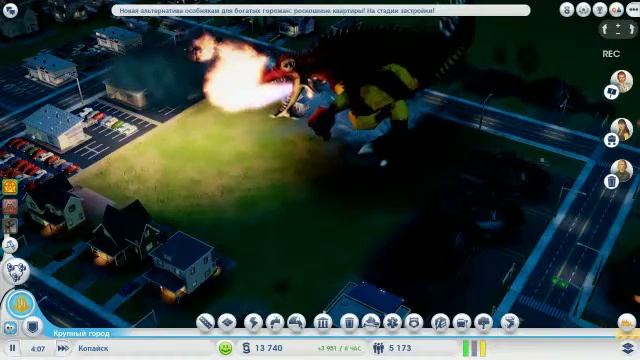This screenshot has height=360, width=640.
Task: Click the small round icon below alert tiles
Action: coord(10,245)
